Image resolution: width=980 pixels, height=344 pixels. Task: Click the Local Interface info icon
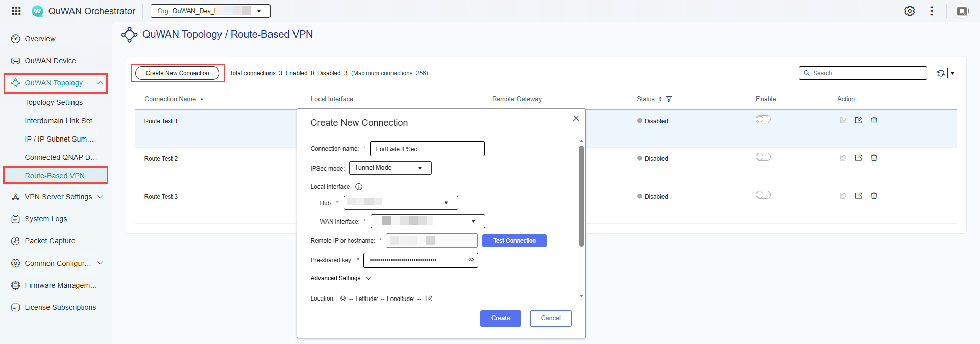(x=359, y=187)
